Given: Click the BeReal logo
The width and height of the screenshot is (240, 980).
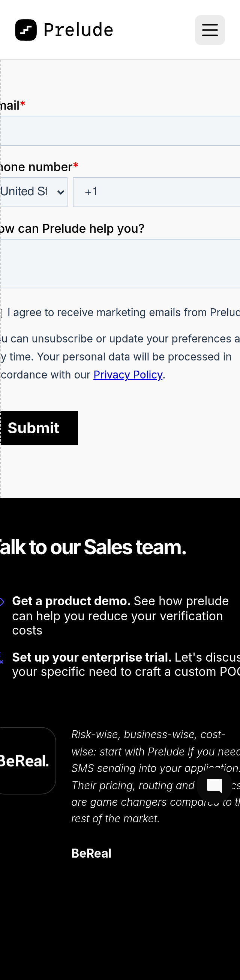Looking at the screenshot, I should pos(24,761).
